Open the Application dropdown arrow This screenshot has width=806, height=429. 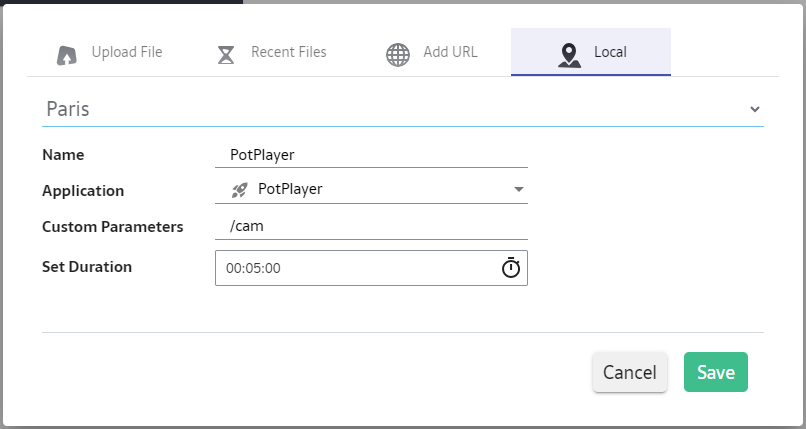coord(518,189)
